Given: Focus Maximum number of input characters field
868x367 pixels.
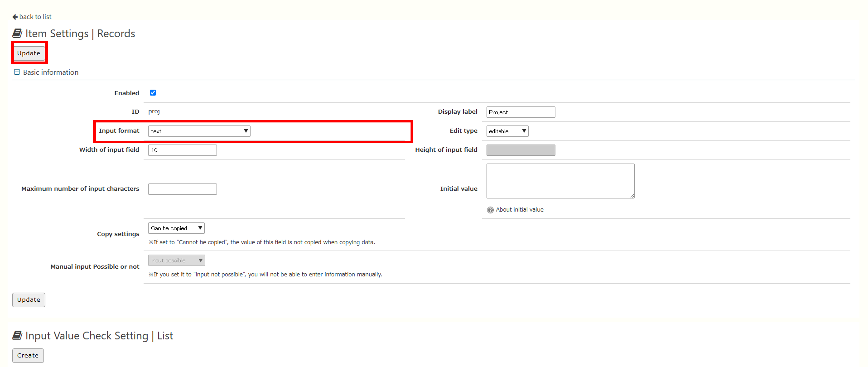Looking at the screenshot, I should click(182, 189).
